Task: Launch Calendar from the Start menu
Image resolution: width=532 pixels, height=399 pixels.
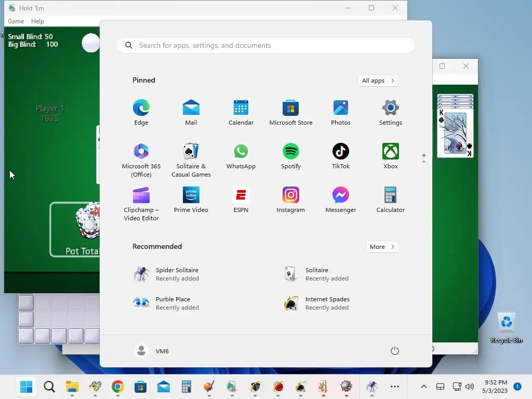Action: point(241,113)
